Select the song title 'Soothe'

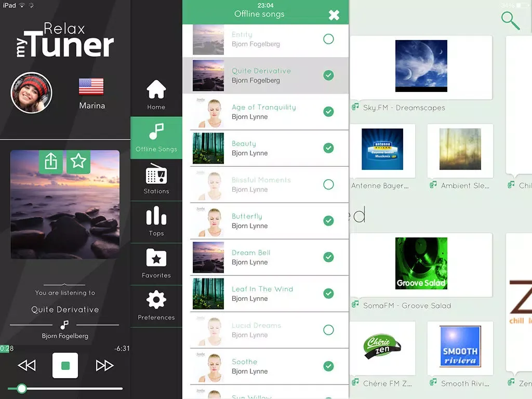pos(244,362)
